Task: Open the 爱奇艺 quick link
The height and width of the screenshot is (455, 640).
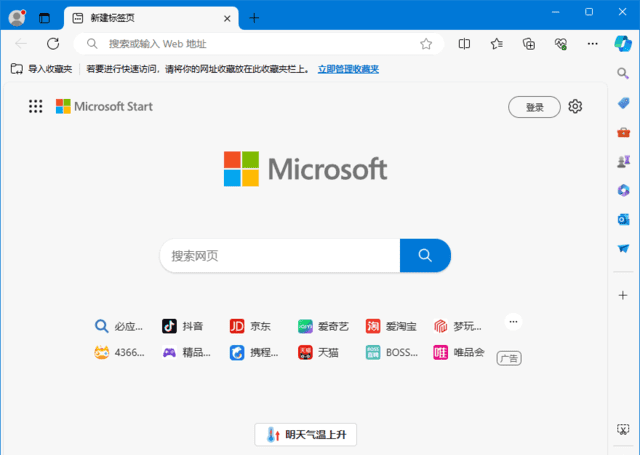Action: click(x=323, y=326)
